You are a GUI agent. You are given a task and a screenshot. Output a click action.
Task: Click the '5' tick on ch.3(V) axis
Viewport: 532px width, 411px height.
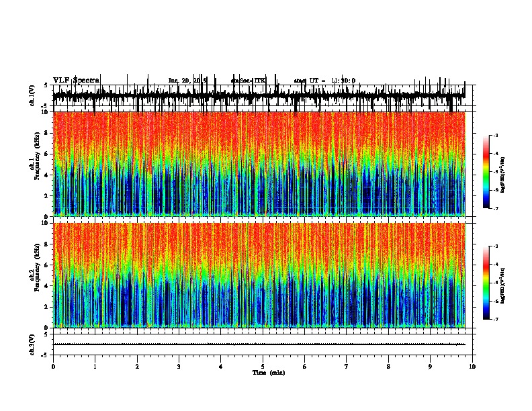click(x=46, y=334)
